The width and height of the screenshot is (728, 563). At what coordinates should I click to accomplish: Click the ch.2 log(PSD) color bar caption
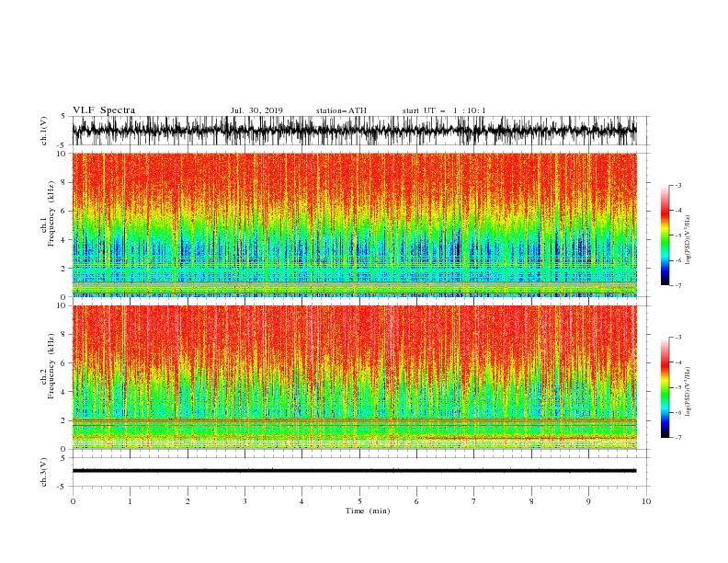(688, 392)
